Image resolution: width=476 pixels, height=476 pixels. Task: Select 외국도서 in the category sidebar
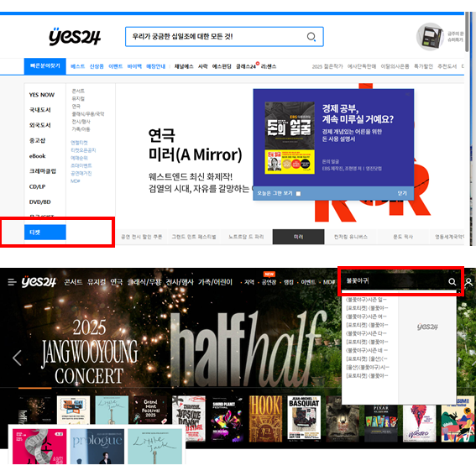pos(39,125)
